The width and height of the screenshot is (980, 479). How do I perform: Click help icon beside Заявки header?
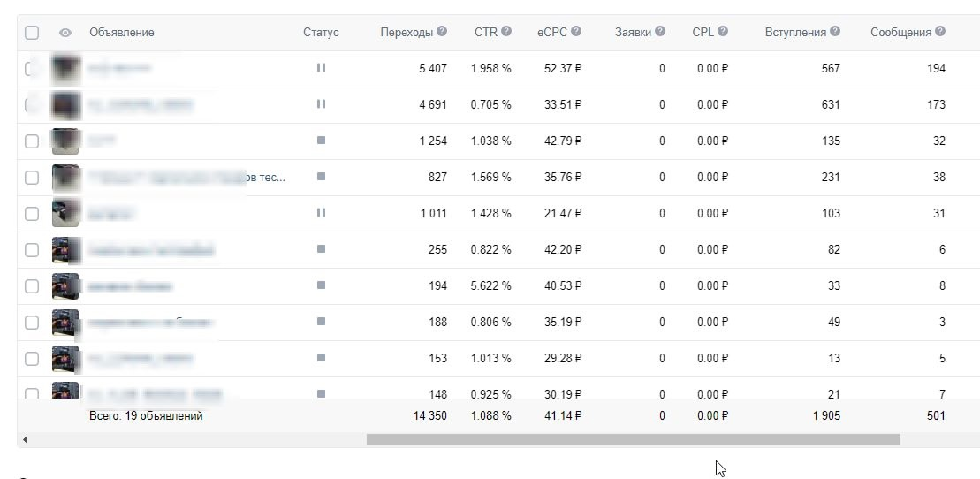click(660, 31)
